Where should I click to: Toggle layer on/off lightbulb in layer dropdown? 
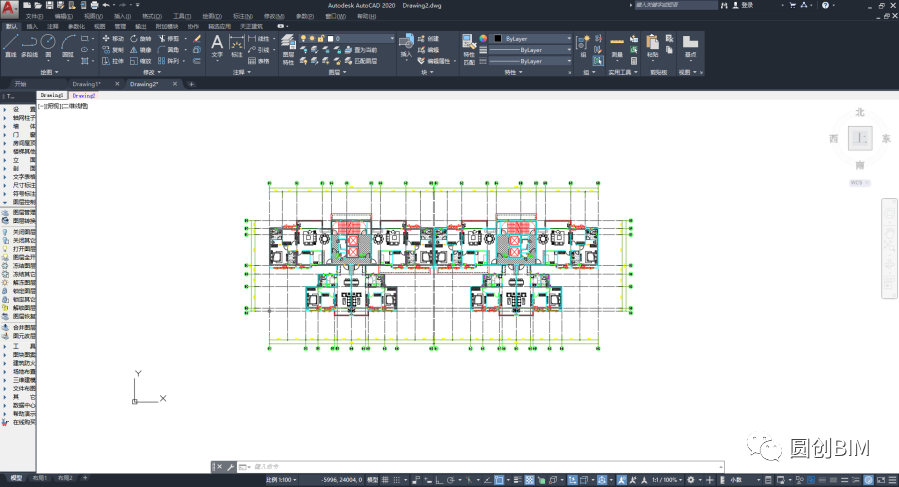[303, 38]
